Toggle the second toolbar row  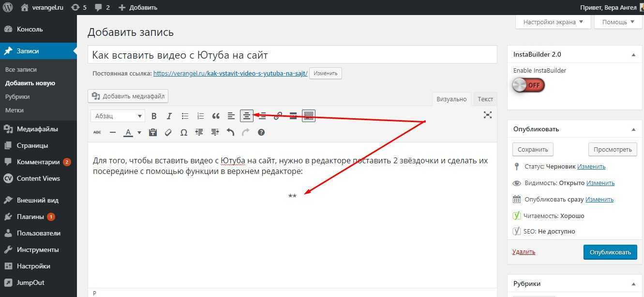point(309,116)
